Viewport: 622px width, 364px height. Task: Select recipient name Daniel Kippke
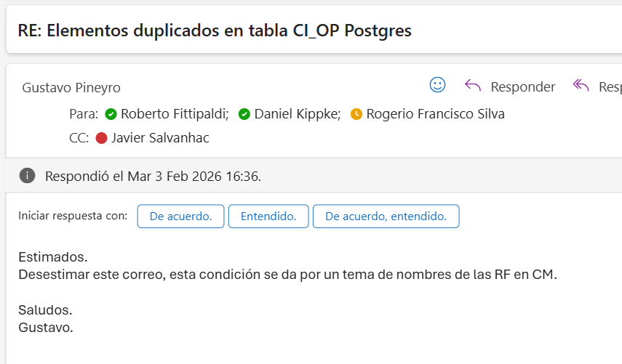pos(297,114)
